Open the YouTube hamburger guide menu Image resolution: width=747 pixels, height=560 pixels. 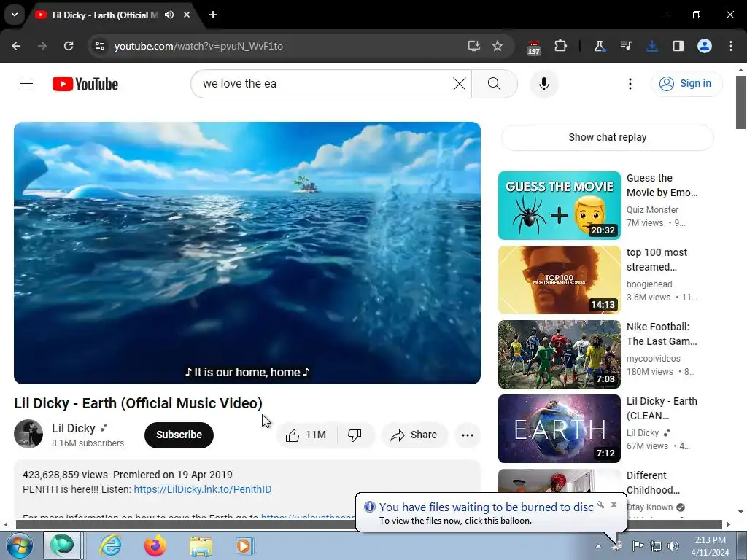pyautogui.click(x=26, y=84)
